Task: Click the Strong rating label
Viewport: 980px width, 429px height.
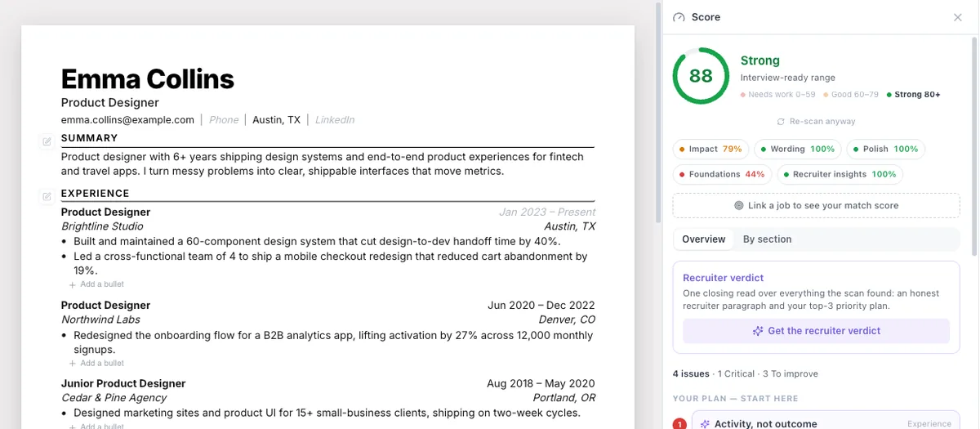Action: [759, 60]
